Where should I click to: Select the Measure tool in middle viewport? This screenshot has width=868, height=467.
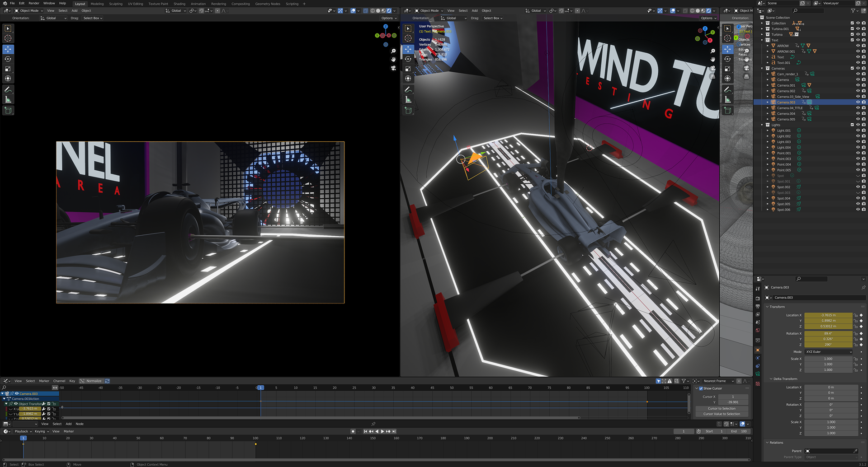coord(408,99)
